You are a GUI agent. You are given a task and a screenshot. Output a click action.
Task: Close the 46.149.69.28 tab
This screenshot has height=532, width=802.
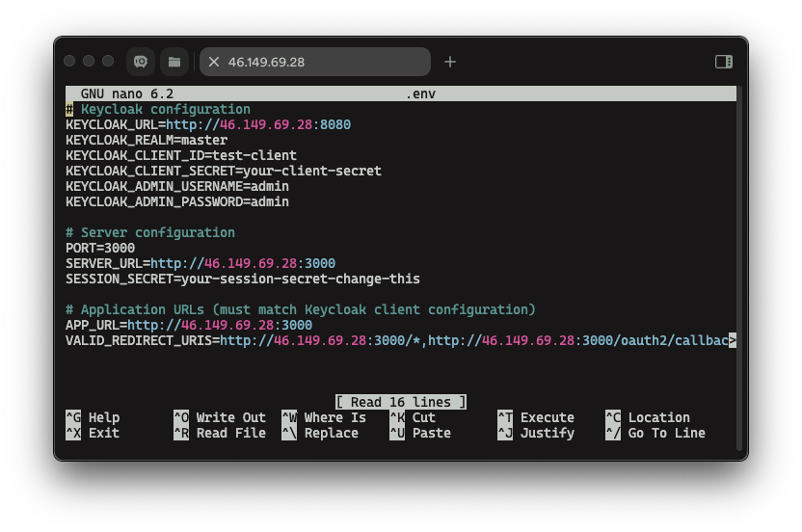(x=214, y=62)
